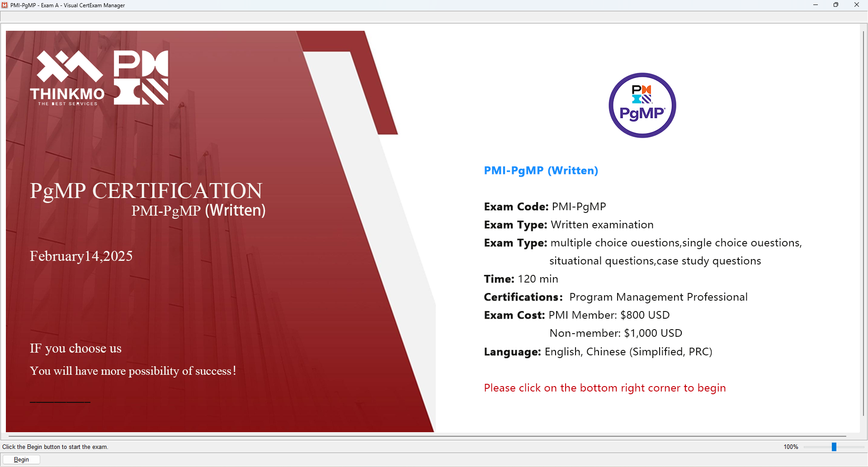Click the PgMP CERTIFICATION title text
Image resolution: width=868 pixels, height=467 pixels.
146,191
